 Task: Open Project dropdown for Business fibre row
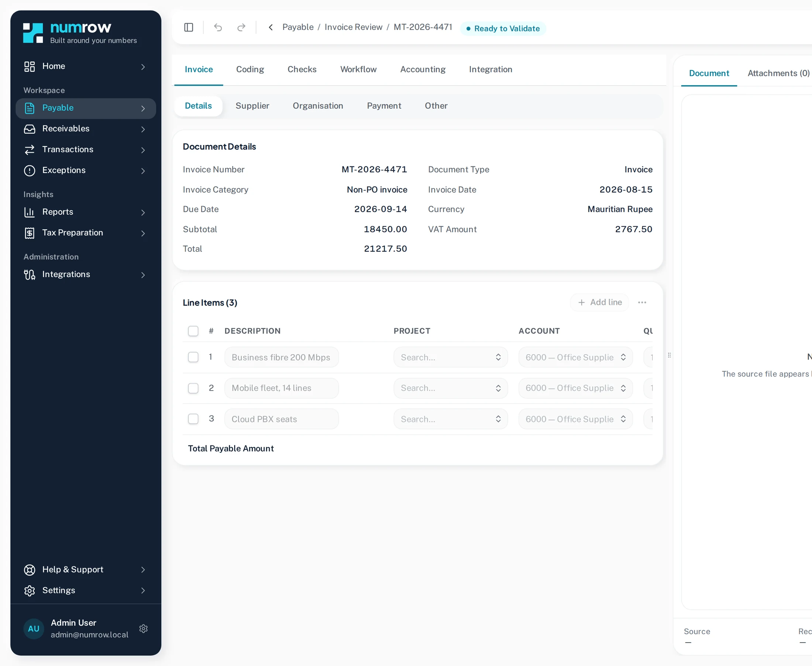click(451, 357)
